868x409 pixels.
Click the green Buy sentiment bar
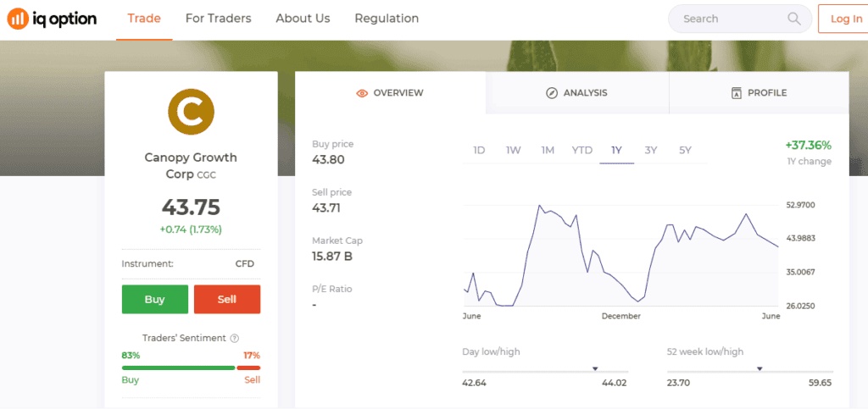tap(178, 368)
